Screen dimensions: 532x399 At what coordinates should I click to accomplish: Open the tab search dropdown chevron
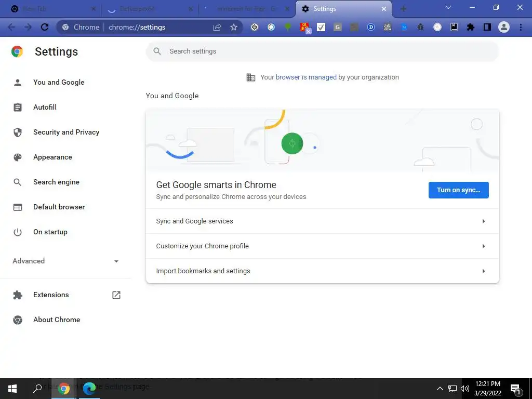[x=448, y=7]
